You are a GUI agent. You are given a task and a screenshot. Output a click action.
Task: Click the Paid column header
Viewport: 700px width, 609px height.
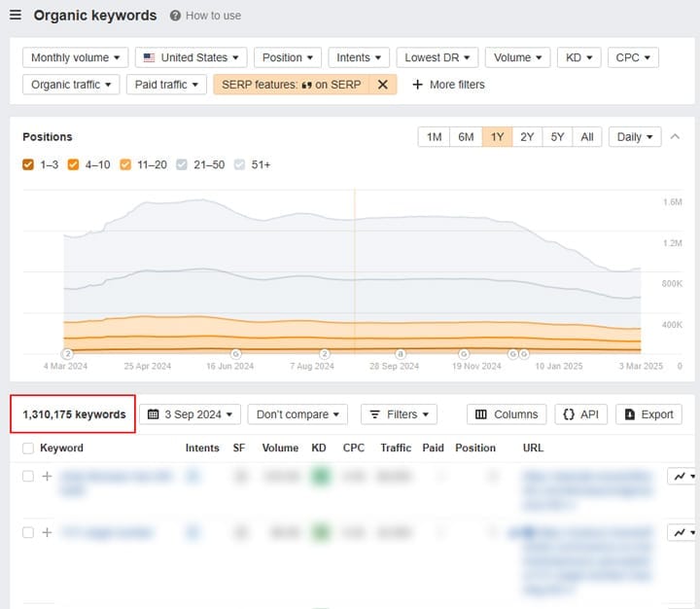pos(433,448)
